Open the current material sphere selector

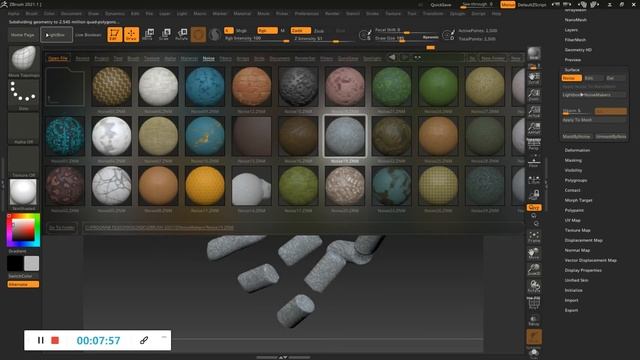(23, 192)
